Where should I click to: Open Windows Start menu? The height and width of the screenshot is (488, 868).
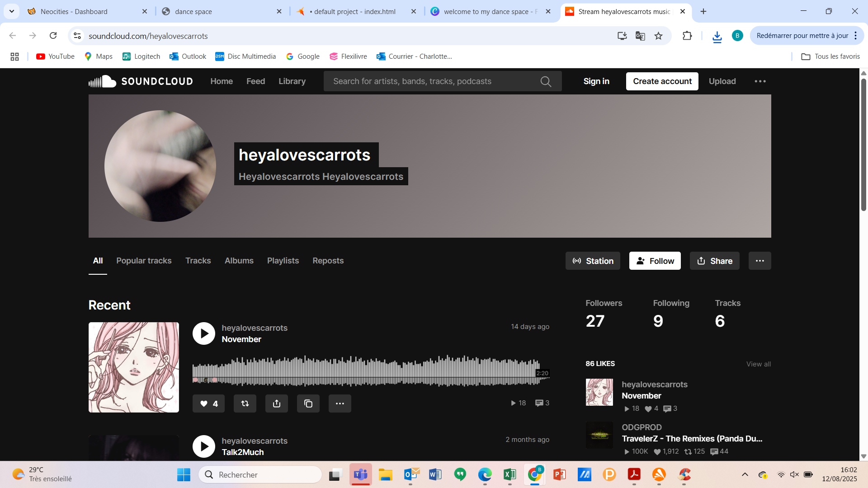coord(184,474)
